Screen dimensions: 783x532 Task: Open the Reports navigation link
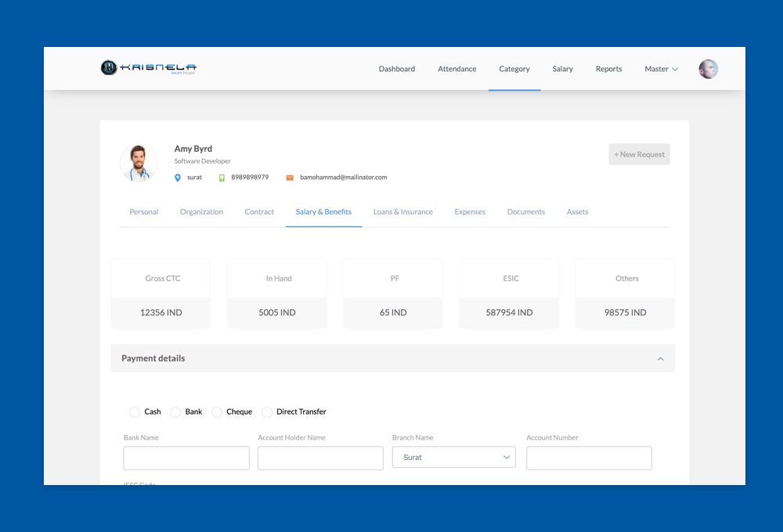point(608,69)
